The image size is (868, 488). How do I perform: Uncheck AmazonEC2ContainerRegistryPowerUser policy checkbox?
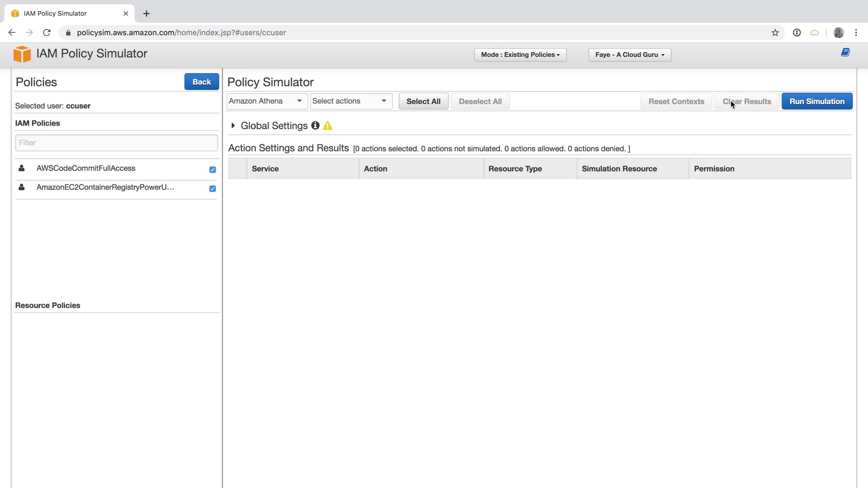tap(212, 189)
